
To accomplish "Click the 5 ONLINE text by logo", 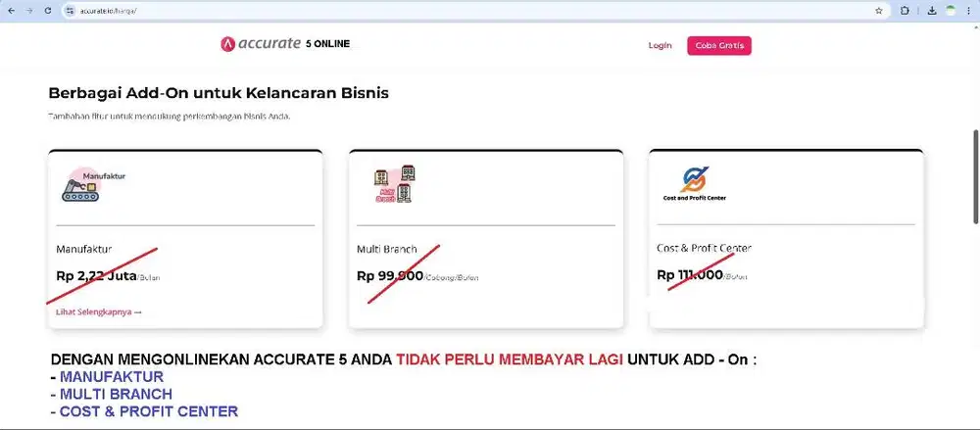I will [x=328, y=44].
